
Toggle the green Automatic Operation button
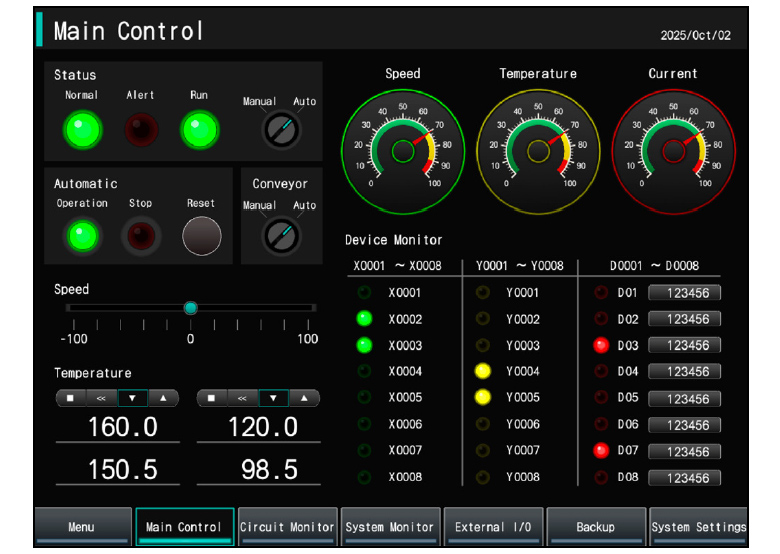point(82,236)
